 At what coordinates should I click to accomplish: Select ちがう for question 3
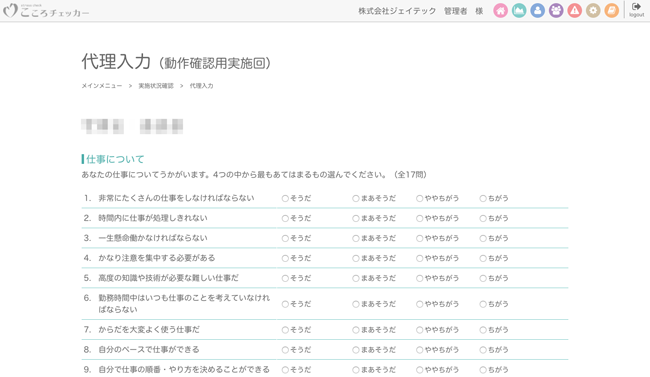(483, 238)
